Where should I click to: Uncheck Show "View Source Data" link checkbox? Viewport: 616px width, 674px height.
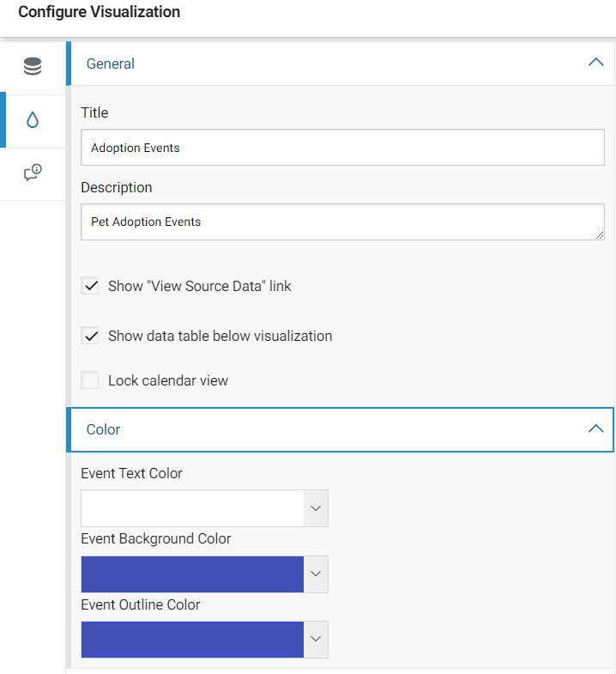(90, 286)
